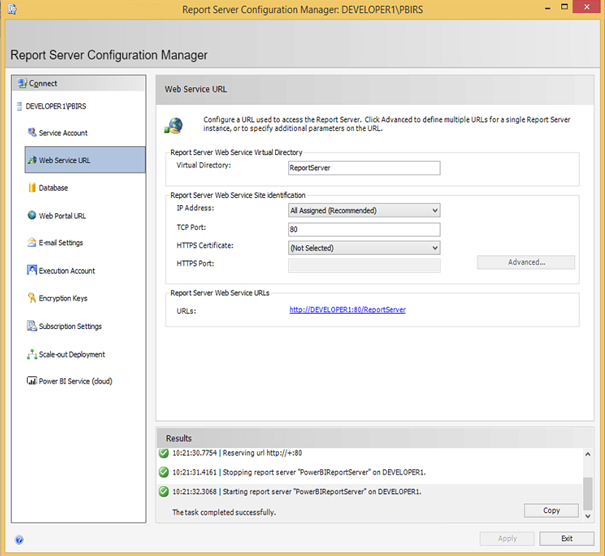Open Power BI Service (cloud) page

pos(75,381)
